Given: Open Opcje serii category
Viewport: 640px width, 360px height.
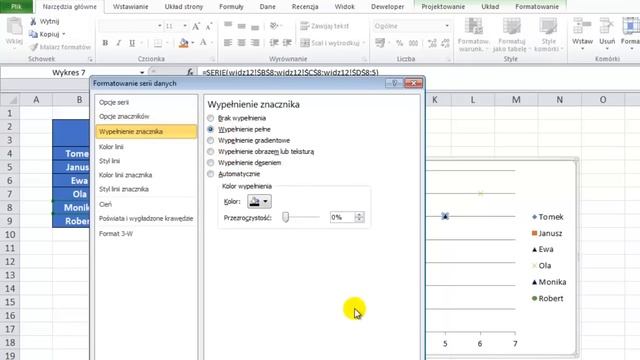Looking at the screenshot, I should click(x=114, y=102).
